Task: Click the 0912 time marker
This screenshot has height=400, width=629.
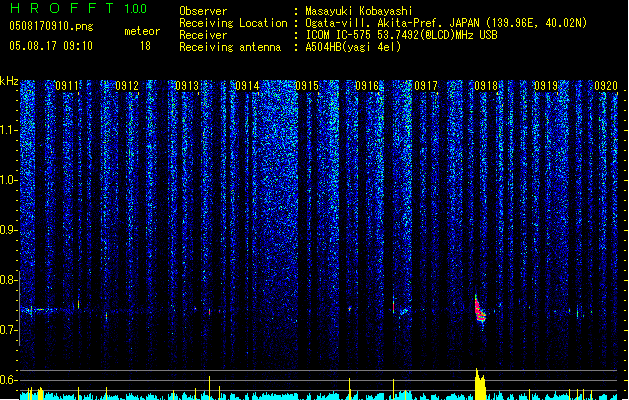Action: (x=127, y=86)
